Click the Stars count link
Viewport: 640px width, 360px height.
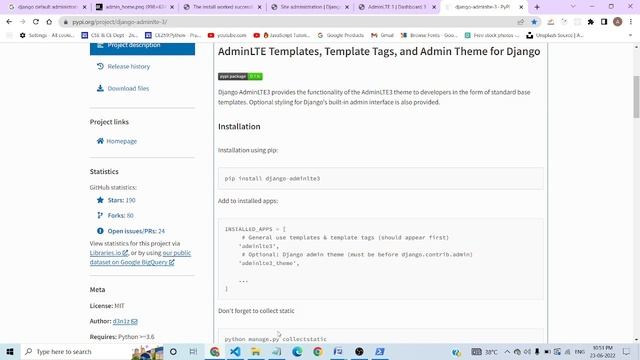(x=122, y=200)
